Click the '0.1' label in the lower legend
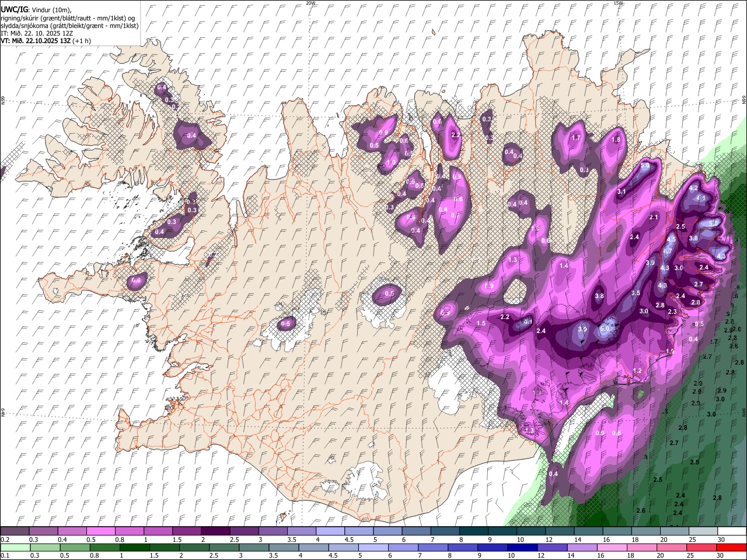This screenshot has width=747, height=560. point(5,556)
